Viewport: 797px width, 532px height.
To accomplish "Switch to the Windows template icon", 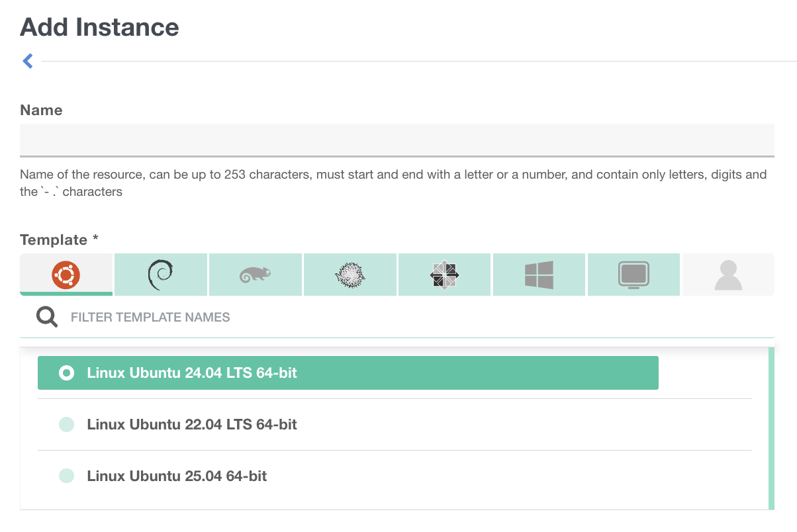I will [539, 274].
